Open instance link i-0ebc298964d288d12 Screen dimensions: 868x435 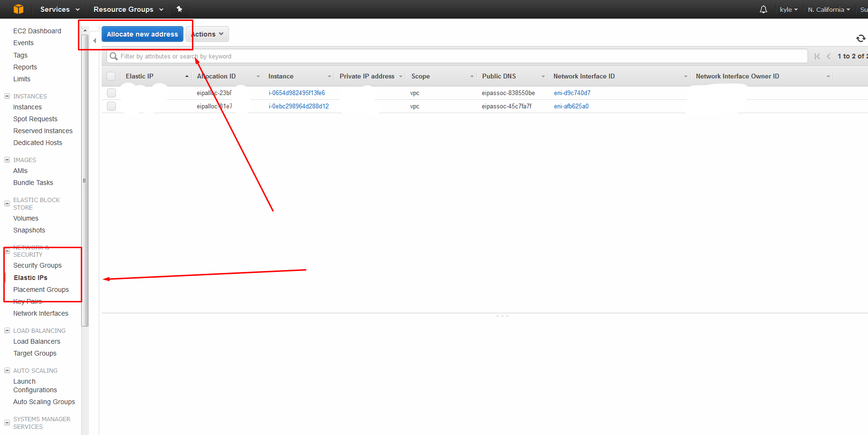299,106
